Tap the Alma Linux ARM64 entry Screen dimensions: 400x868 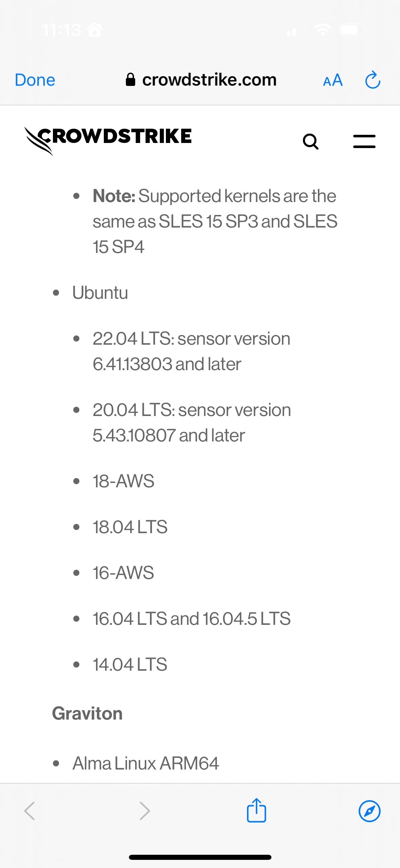tap(146, 763)
